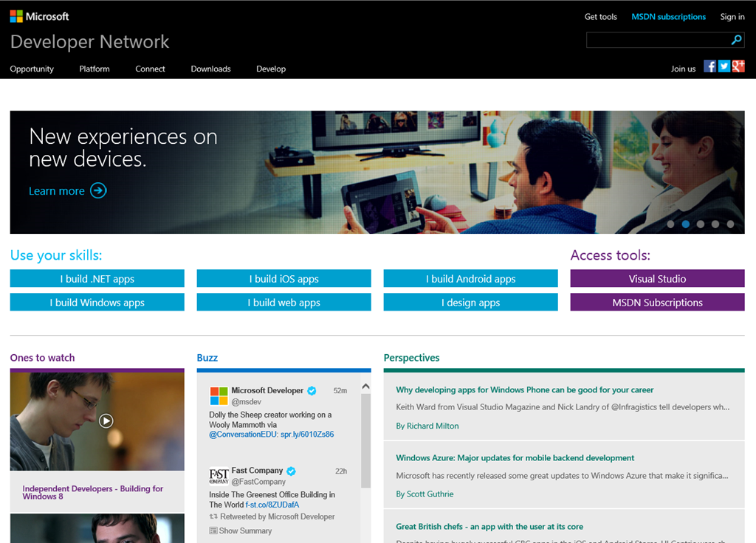Open the Platform menu
756x543 pixels.
tap(94, 69)
